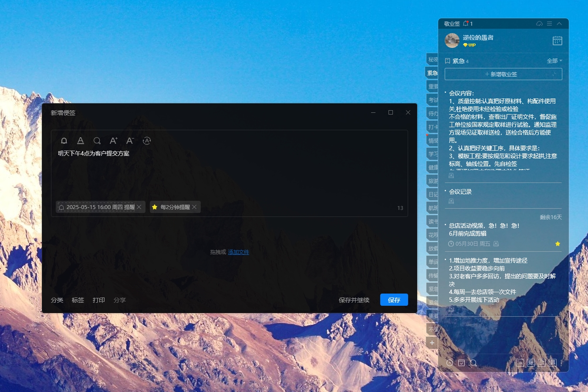Click the star on 每2分钟提醒 tag
588x392 pixels.
155,207
